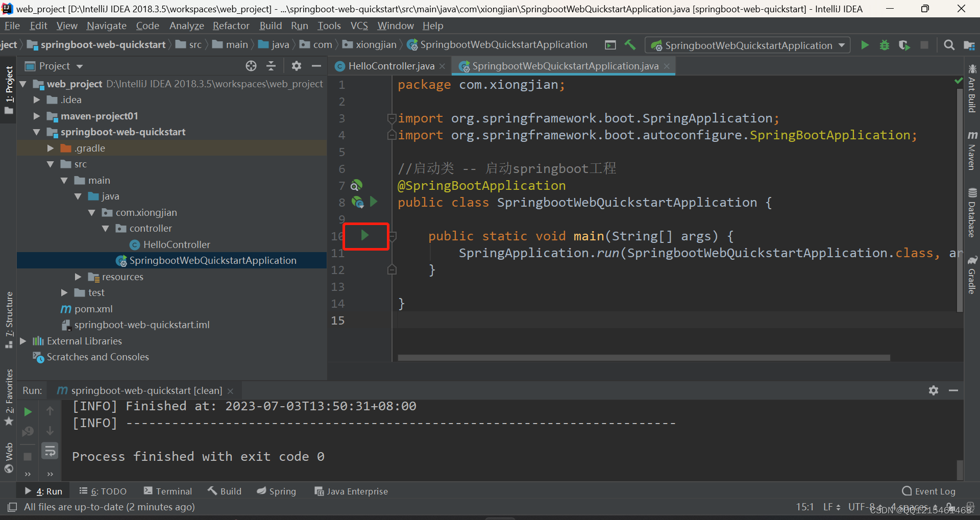Open the Terminal tool window
The width and height of the screenshot is (980, 520).
point(168,491)
